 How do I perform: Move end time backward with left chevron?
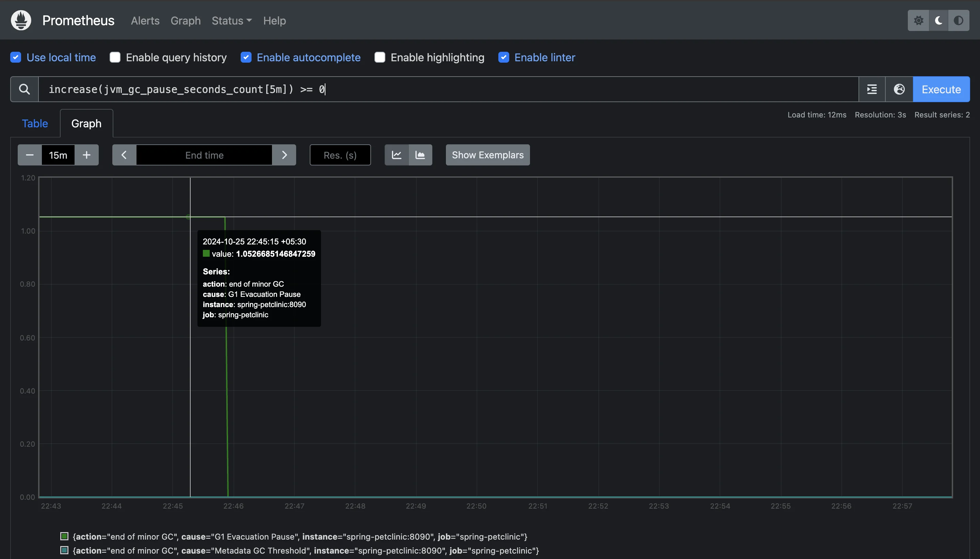(124, 155)
